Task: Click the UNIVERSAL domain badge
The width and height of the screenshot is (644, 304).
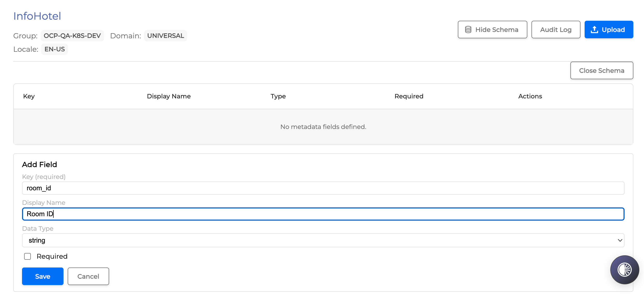Action: (x=165, y=36)
